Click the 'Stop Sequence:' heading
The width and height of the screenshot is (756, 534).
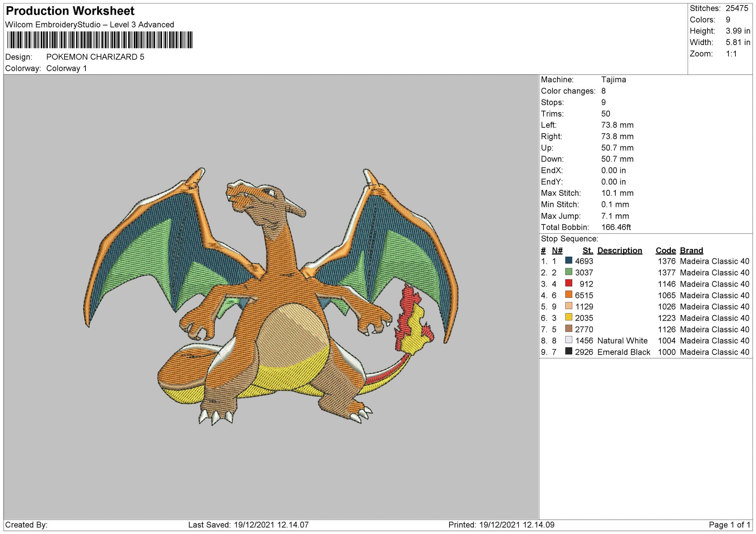point(570,239)
